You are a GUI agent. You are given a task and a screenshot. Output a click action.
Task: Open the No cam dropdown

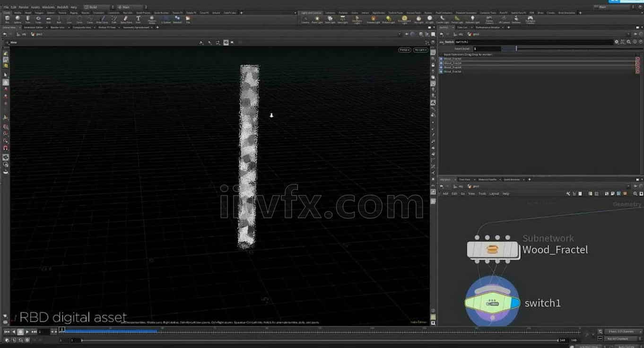click(420, 50)
